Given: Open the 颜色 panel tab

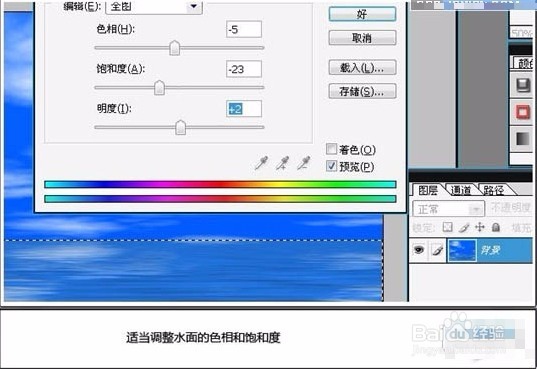Looking at the screenshot, I should pyautogui.click(x=524, y=64).
